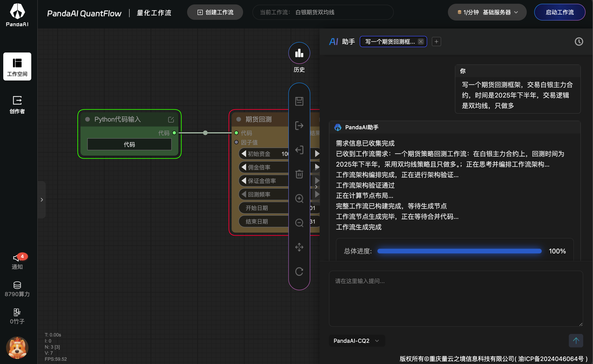Click left arrow of 保证金倍率
The width and height of the screenshot is (593, 364).
pyautogui.click(x=244, y=181)
